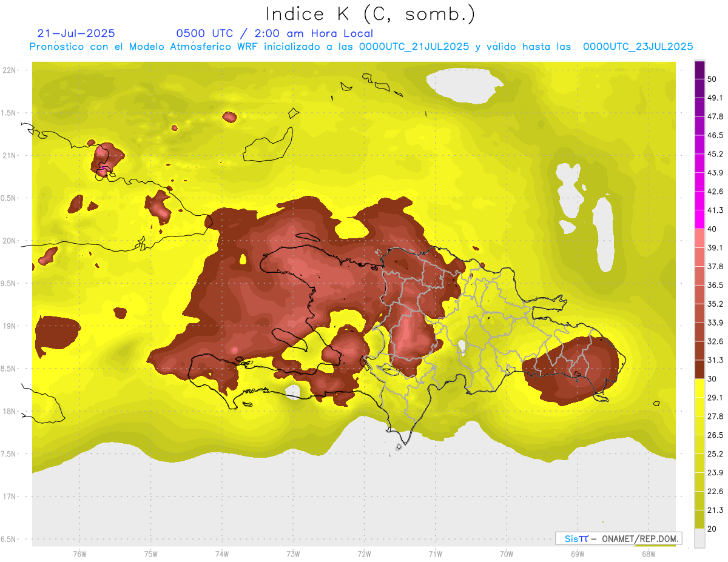Viewport: 728px width, 562px height.
Task: Click the "32.6" colorbar value
Action: pyautogui.click(x=715, y=341)
